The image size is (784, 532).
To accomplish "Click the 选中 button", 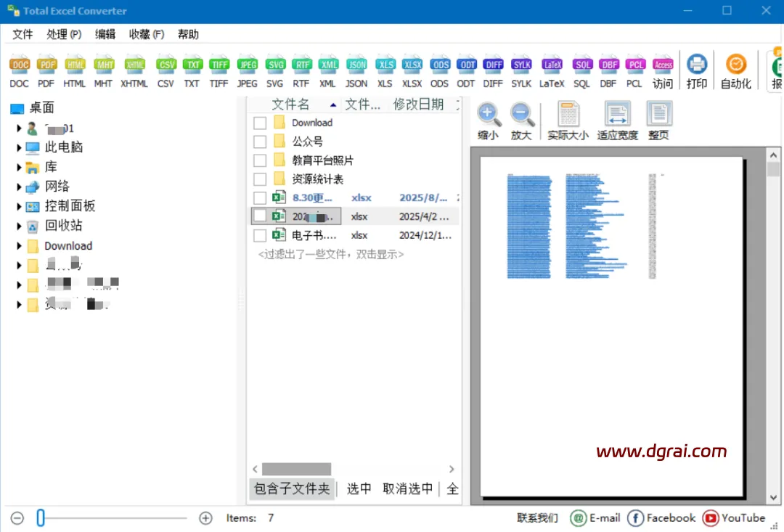I will click(359, 488).
